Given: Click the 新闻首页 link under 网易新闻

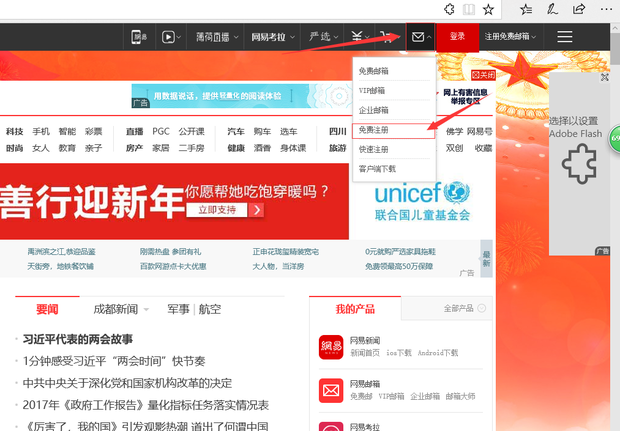Looking at the screenshot, I should [x=365, y=353].
